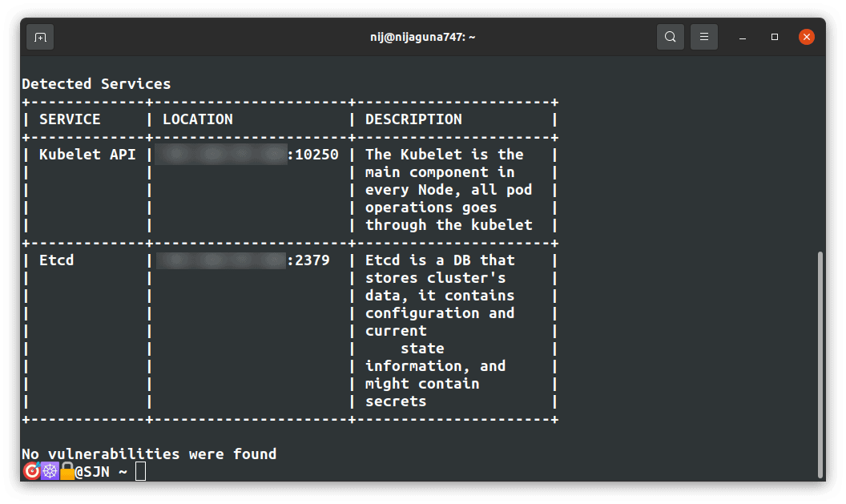This screenshot has width=846, height=504.
Task: Click the Etcd service entry
Action: (x=56, y=260)
